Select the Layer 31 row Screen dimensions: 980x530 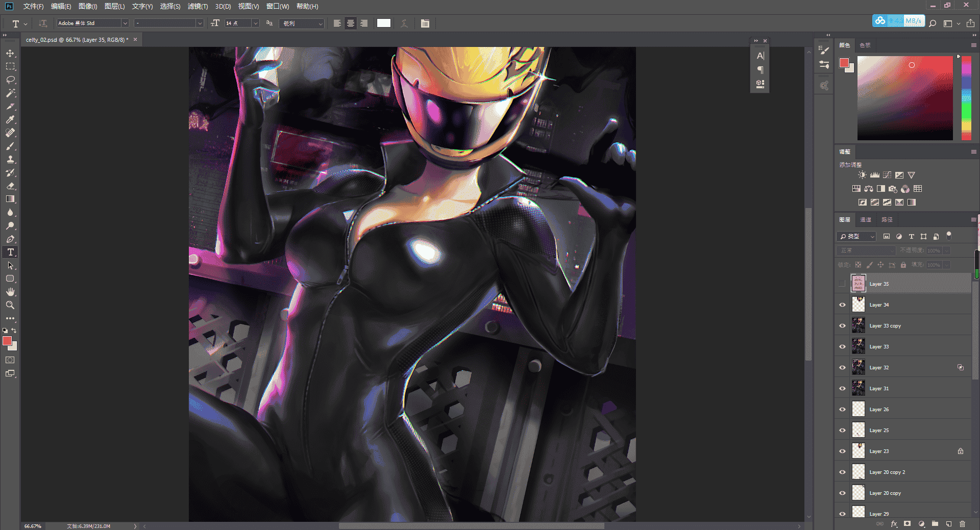(x=903, y=388)
